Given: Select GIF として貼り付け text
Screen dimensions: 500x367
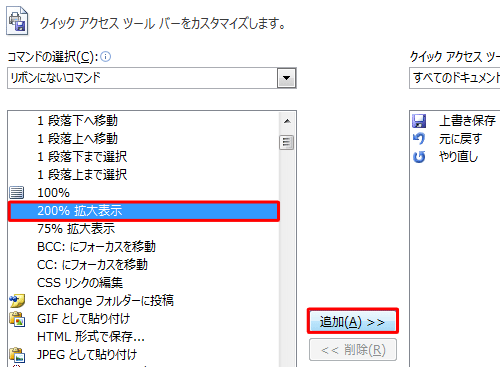Looking at the screenshot, I should tap(83, 319).
